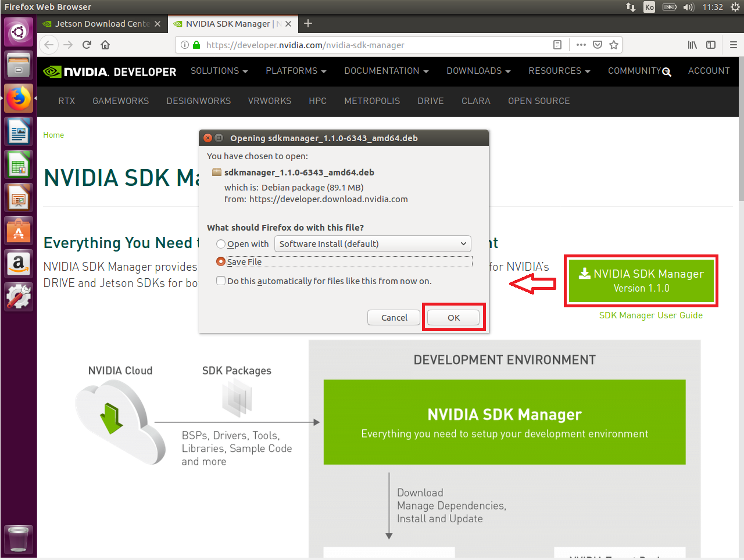The height and width of the screenshot is (560, 744).
Task: Open system power cog menu
Action: (x=735, y=7)
